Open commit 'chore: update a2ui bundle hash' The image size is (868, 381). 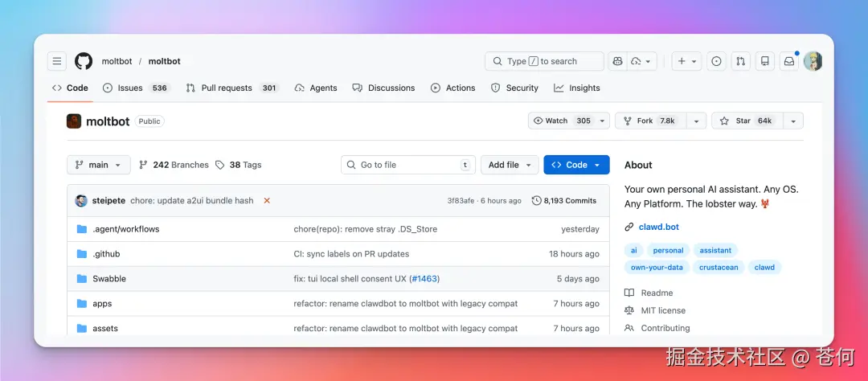point(192,200)
